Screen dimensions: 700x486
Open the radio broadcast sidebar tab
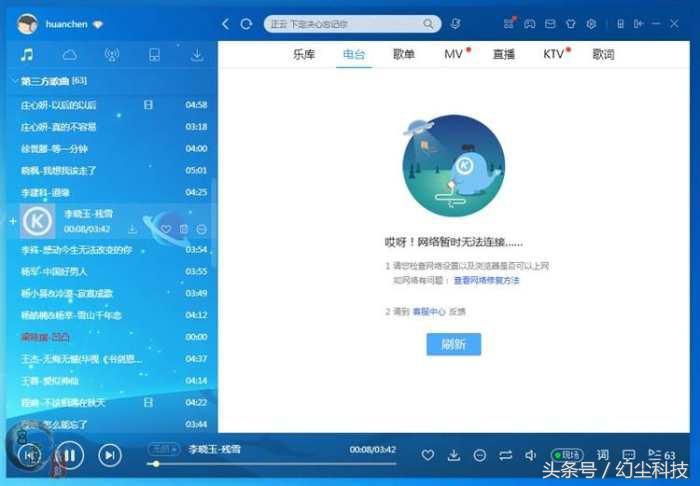112,55
